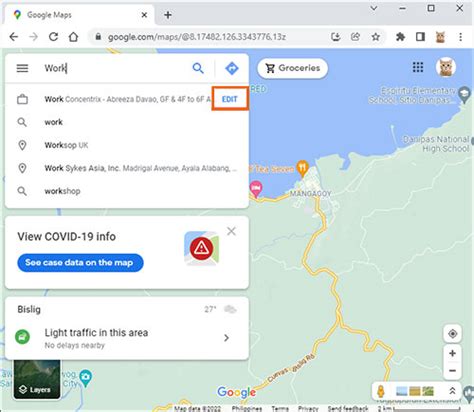Toggle the browser side panel
The image size is (474, 412).
click(420, 37)
